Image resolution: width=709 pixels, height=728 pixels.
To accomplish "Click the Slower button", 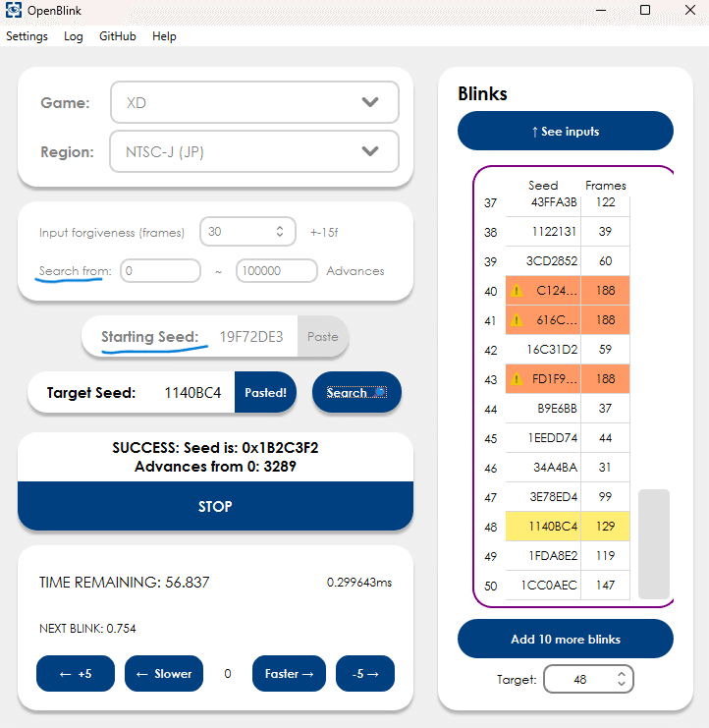I will (164, 674).
